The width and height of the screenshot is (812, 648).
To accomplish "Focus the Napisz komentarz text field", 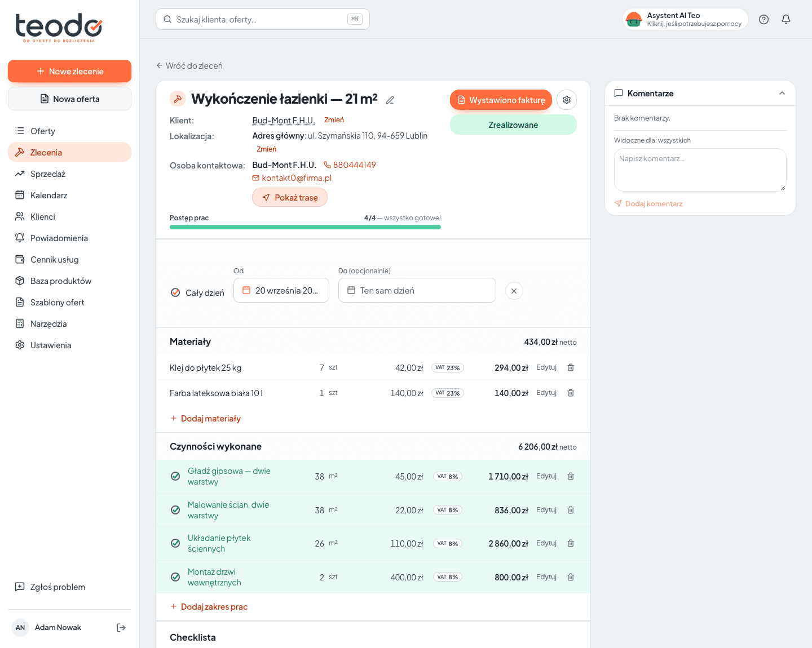I will tap(700, 170).
